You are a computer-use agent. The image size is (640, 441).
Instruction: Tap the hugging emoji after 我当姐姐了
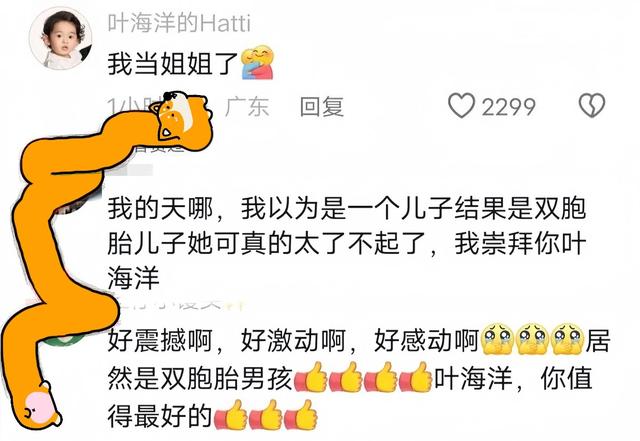257,62
